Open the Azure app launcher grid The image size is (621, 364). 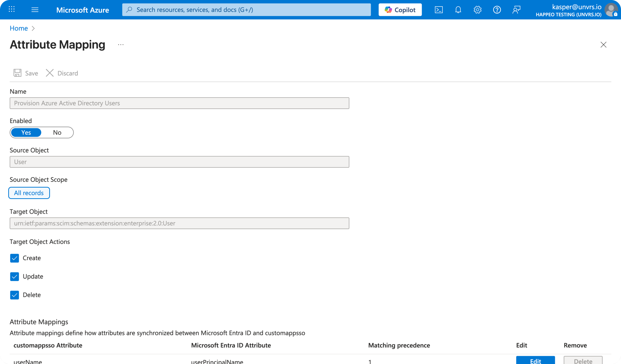(12, 10)
